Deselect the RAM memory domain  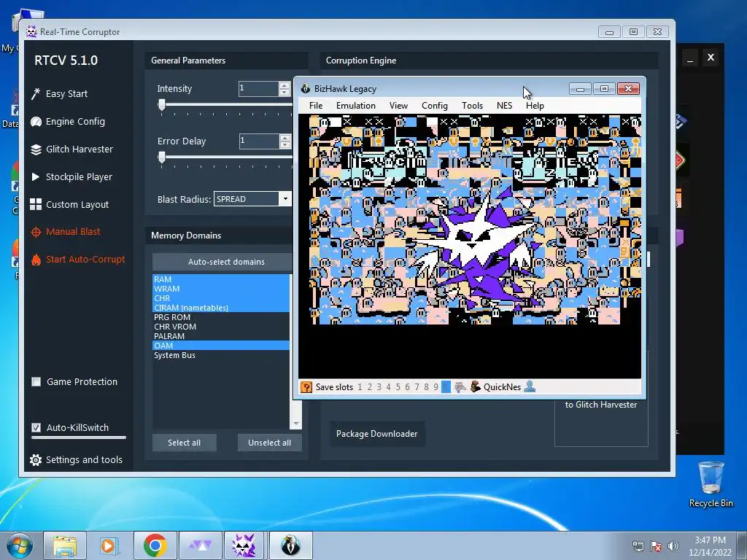point(220,279)
